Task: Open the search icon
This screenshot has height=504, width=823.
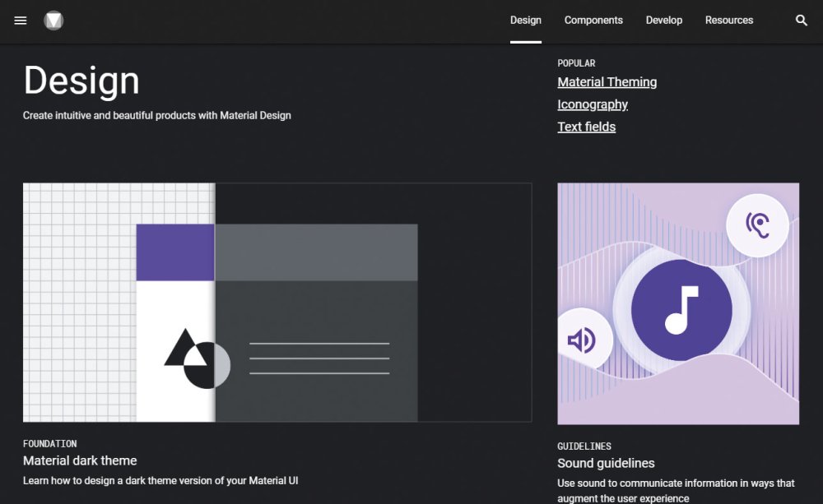Action: [801, 21]
